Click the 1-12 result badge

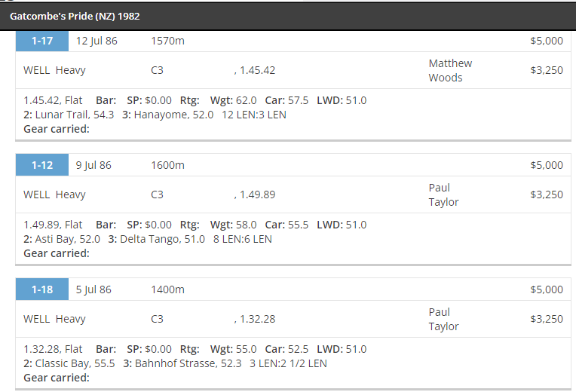pyautogui.click(x=42, y=165)
